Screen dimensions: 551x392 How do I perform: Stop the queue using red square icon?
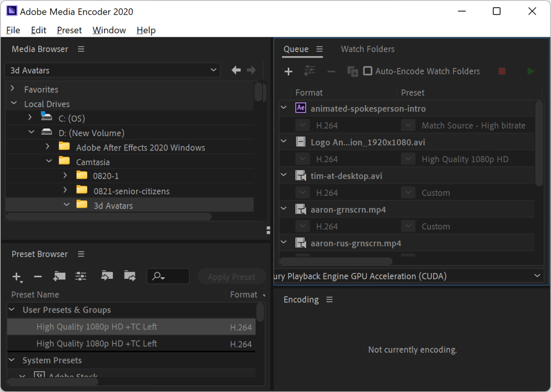[502, 71]
